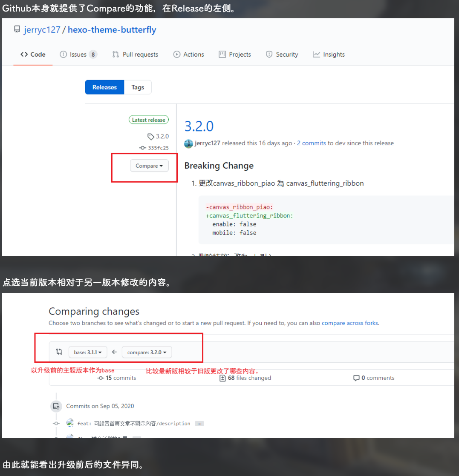Click the compare branches swap icon
The width and height of the screenshot is (459, 476).
[59, 352]
